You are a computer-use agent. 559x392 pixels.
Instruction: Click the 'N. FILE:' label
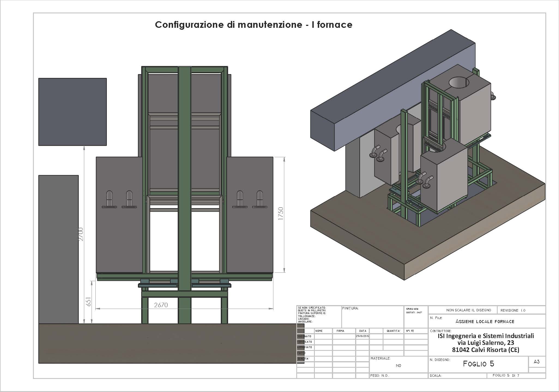click(x=436, y=318)
